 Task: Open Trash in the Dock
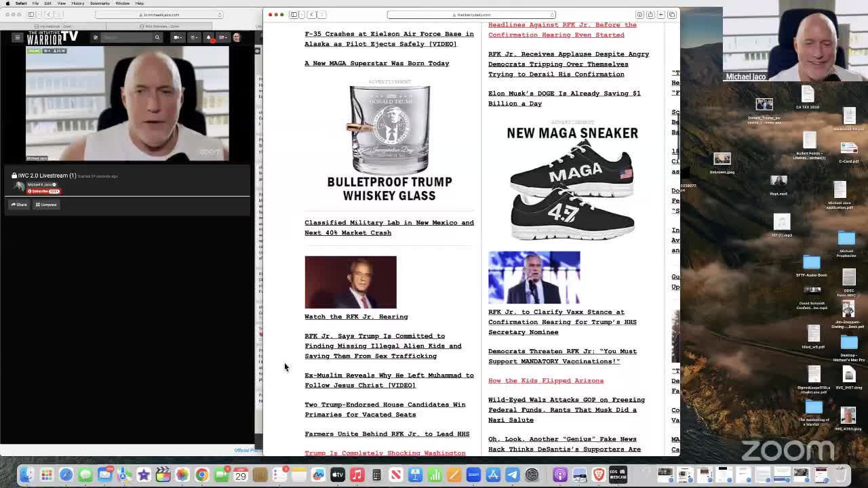pyautogui.click(x=841, y=475)
